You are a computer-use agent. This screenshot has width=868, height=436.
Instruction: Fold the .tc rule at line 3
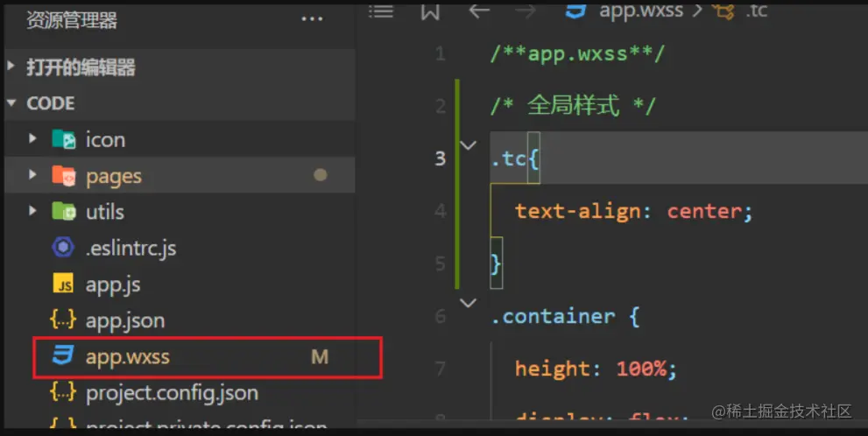(469, 146)
